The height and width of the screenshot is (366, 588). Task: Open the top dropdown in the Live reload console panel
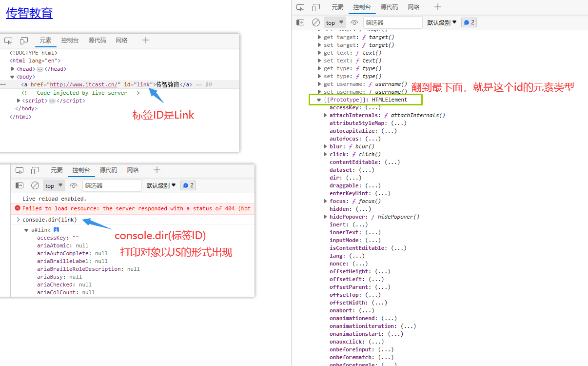(54, 185)
